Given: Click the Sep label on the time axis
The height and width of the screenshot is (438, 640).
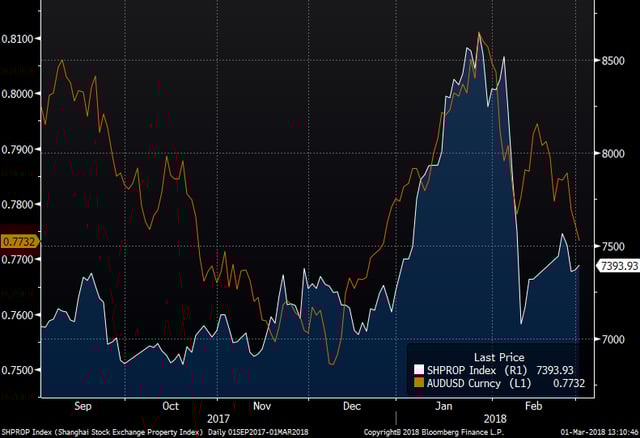Looking at the screenshot, I should tap(83, 407).
